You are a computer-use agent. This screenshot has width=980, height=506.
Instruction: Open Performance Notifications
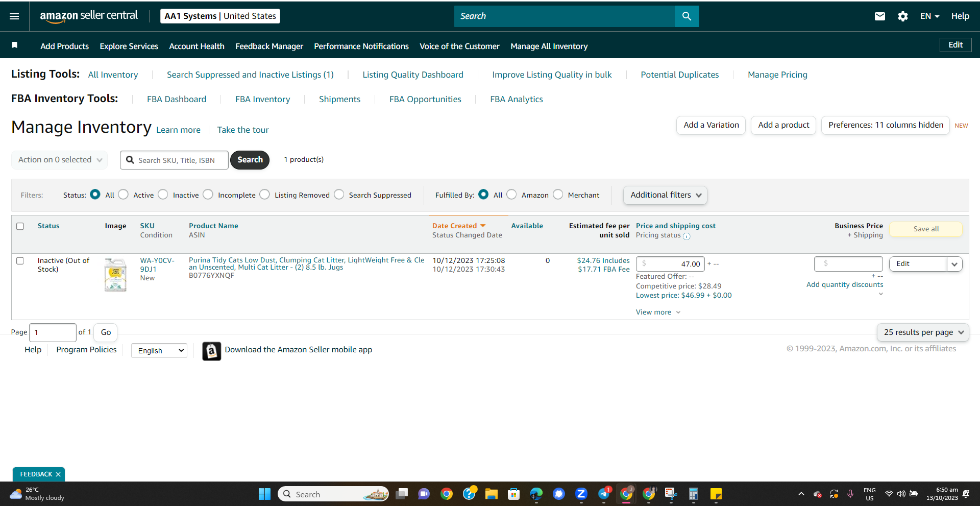pos(361,46)
